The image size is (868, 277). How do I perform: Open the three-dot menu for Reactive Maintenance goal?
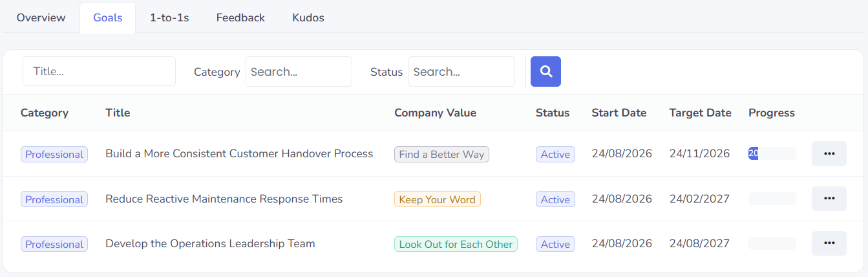click(x=829, y=199)
